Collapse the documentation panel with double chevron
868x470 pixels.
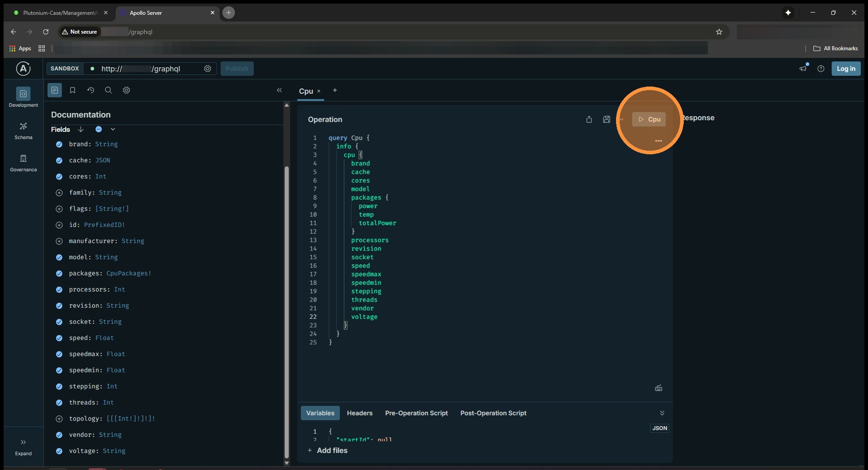tap(279, 90)
